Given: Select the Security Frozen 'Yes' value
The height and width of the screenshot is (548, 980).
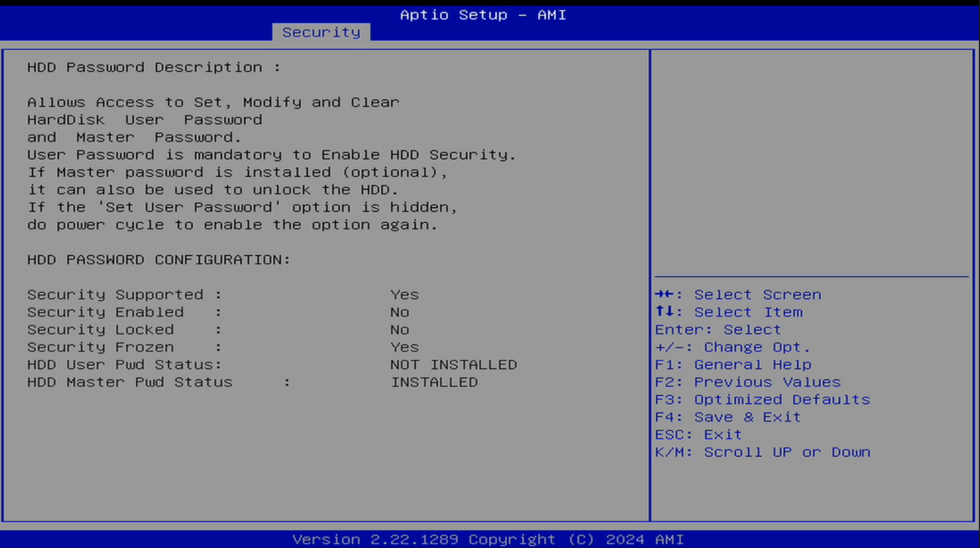Looking at the screenshot, I should click(x=404, y=347).
